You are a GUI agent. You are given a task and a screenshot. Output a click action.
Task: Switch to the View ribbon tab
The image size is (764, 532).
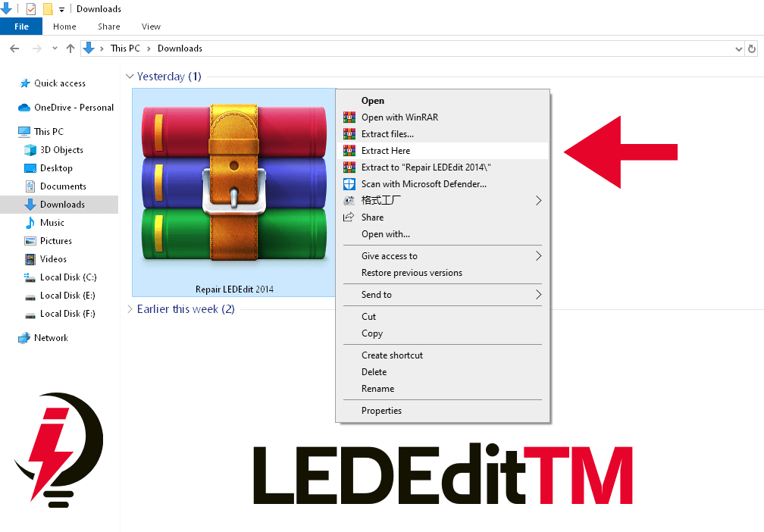click(151, 27)
